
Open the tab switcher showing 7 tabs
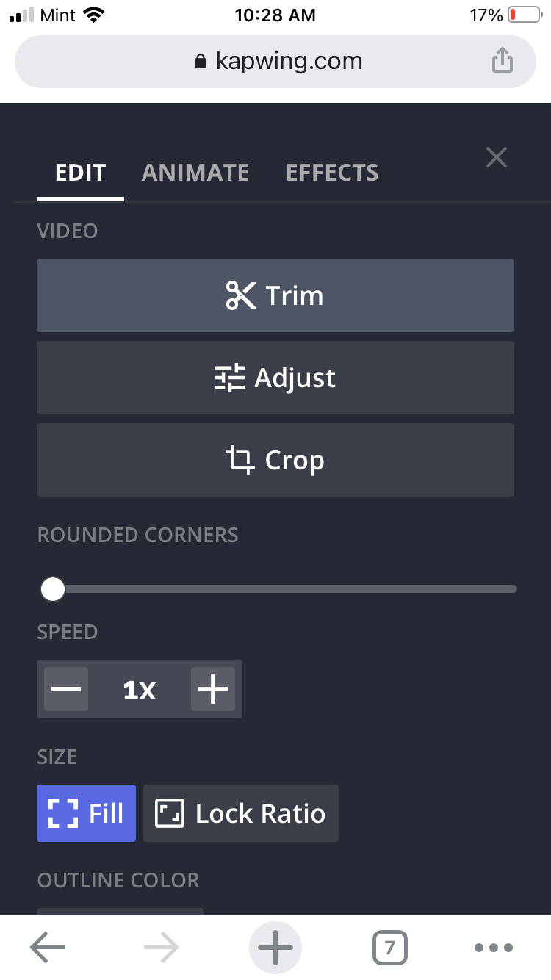(x=389, y=948)
